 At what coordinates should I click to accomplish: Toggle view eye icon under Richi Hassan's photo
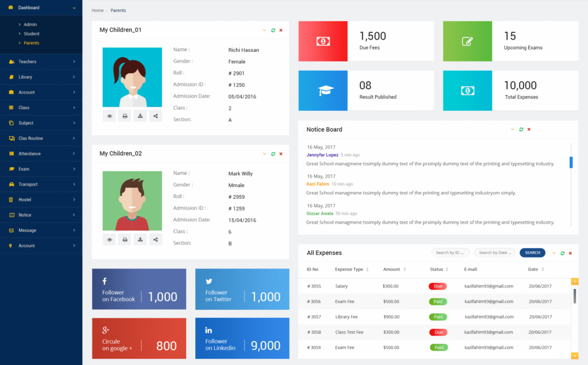(x=109, y=116)
